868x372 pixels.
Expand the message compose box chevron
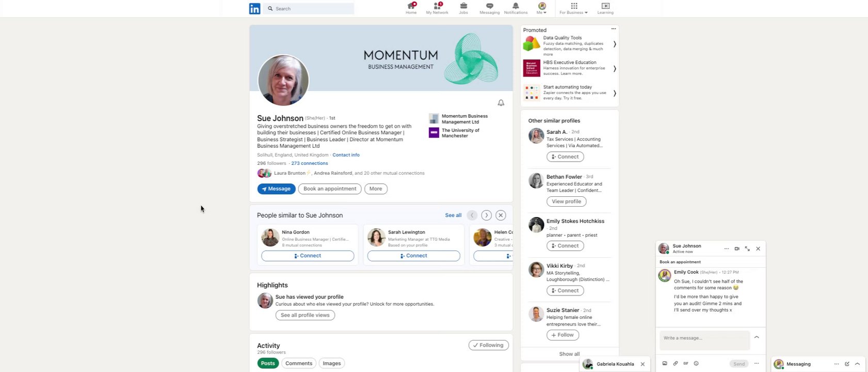pyautogui.click(x=757, y=337)
